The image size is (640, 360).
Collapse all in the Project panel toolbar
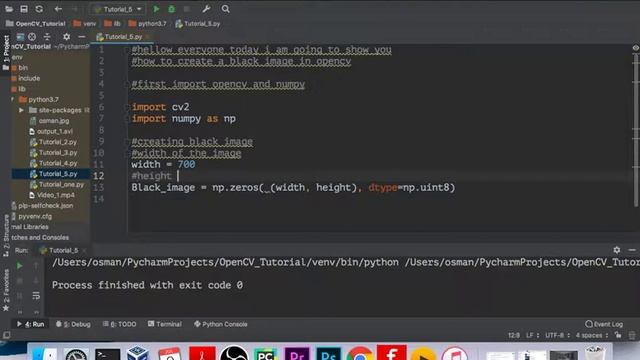pos(47,37)
